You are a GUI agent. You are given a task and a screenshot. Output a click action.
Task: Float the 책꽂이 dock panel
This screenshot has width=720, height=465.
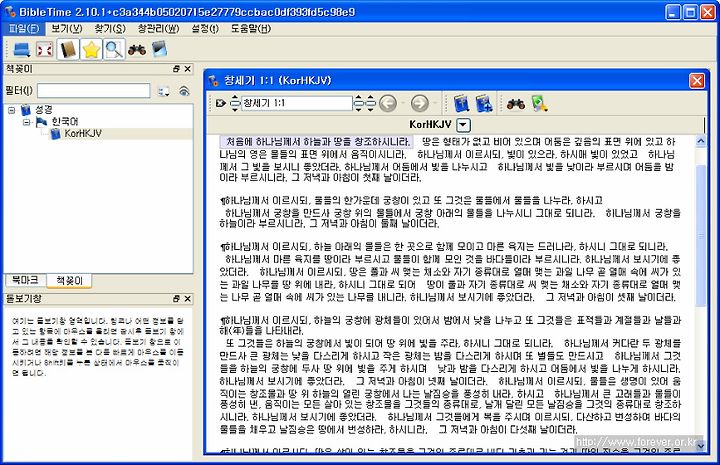176,69
